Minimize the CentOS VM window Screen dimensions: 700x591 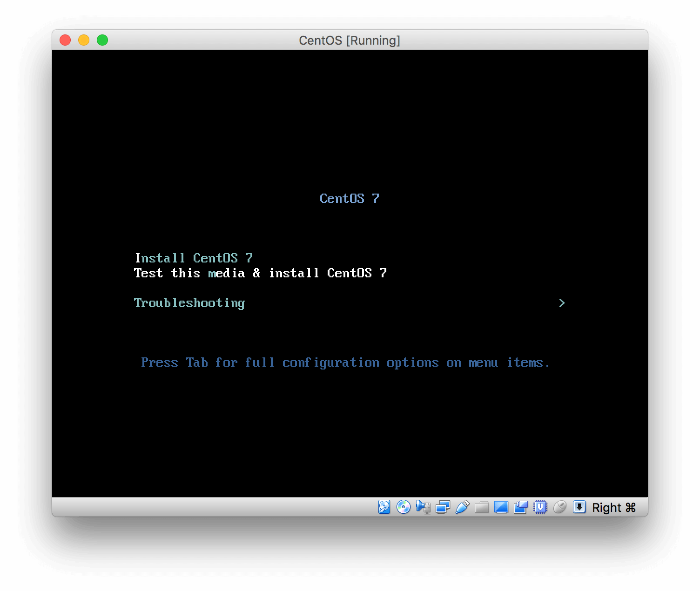click(84, 40)
